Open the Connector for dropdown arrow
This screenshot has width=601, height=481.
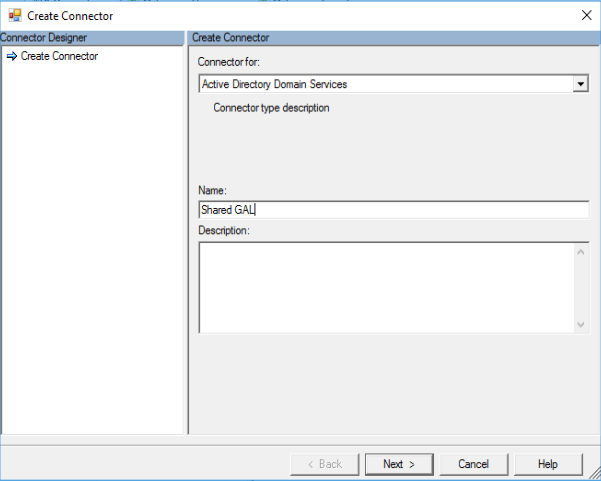pos(580,85)
